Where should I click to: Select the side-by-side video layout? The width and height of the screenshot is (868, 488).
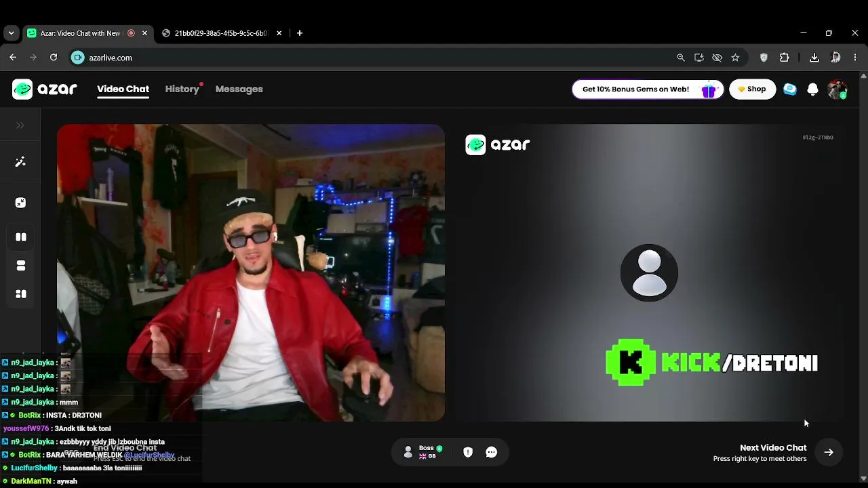tap(21, 237)
